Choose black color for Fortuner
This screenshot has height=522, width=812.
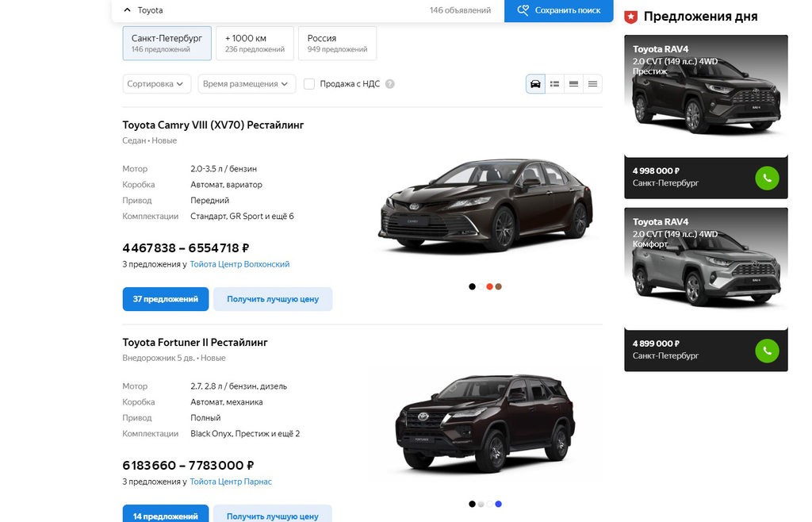tap(472, 504)
